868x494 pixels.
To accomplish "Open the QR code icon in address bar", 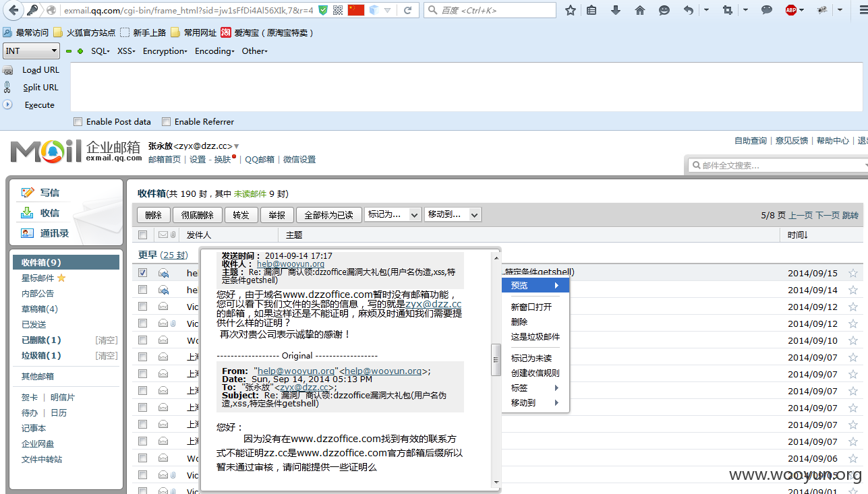I will (338, 10).
